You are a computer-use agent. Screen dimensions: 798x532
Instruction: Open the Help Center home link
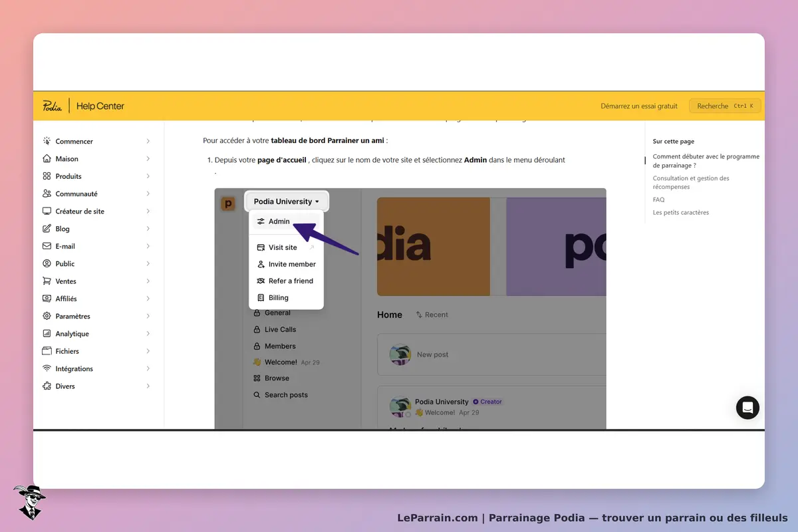[100, 106]
